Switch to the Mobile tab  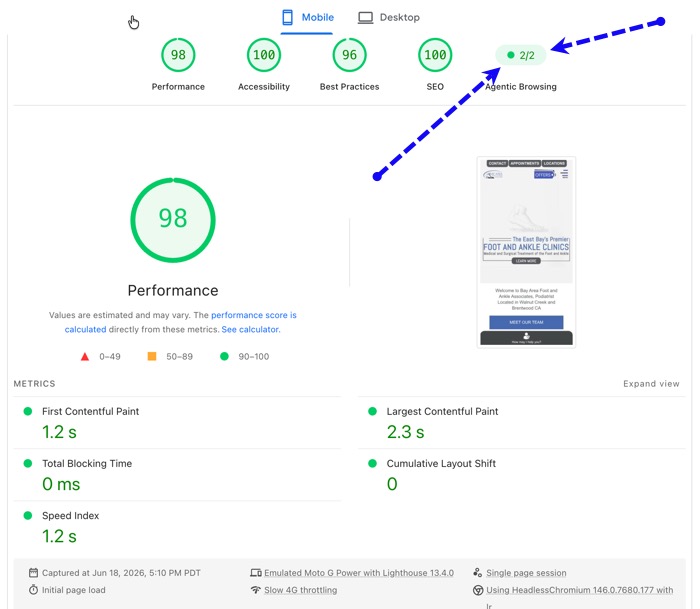pos(307,18)
